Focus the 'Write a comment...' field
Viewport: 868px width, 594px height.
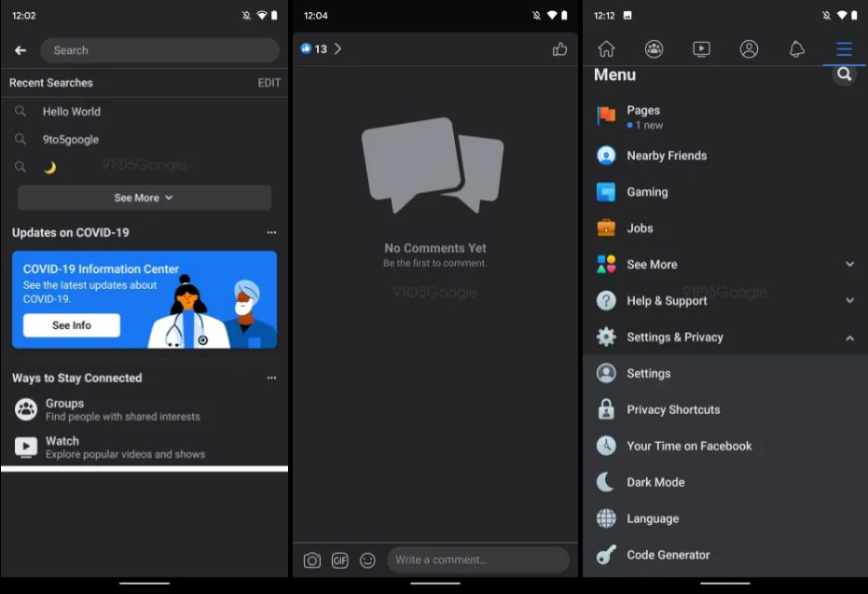coord(478,559)
